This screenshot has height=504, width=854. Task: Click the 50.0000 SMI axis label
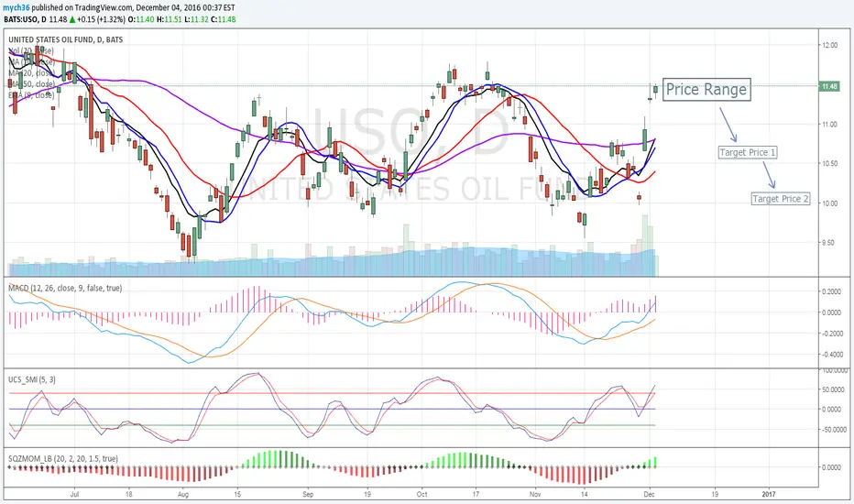point(834,389)
